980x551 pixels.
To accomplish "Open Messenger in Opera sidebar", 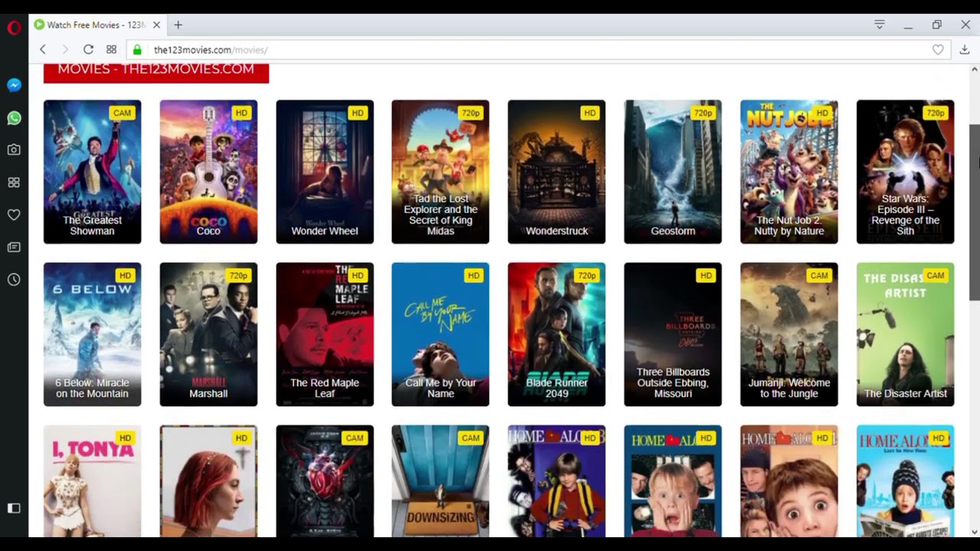I will (14, 85).
